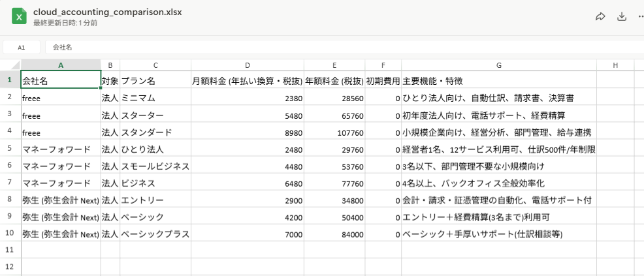Click the プラン名 header cell
The width and height of the screenshot is (644, 276).
point(155,80)
